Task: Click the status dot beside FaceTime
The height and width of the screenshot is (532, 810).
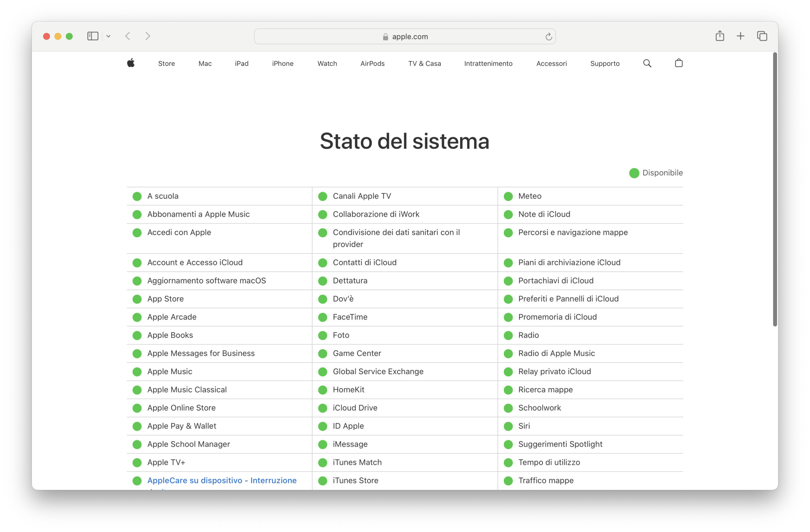Action: click(x=323, y=317)
